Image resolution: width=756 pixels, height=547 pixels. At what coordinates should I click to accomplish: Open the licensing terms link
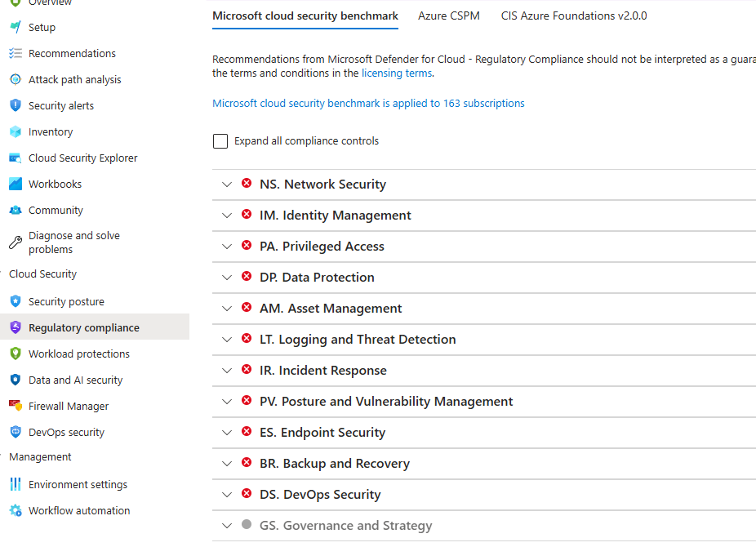coord(396,73)
